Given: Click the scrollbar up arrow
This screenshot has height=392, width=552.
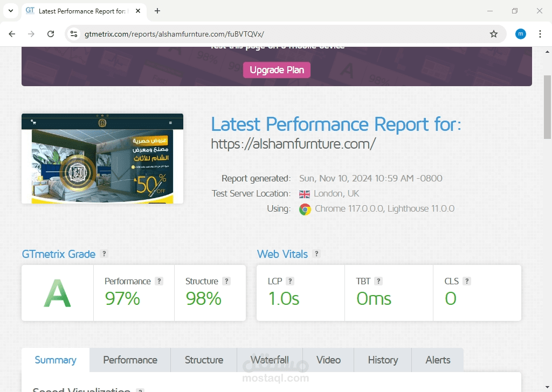Looking at the screenshot, I should point(547,52).
